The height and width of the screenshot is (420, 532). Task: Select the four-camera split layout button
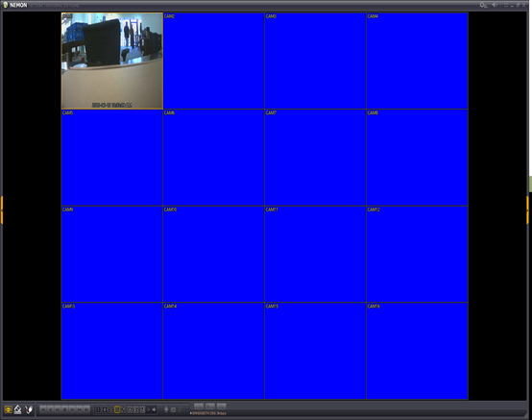[x=105, y=409]
